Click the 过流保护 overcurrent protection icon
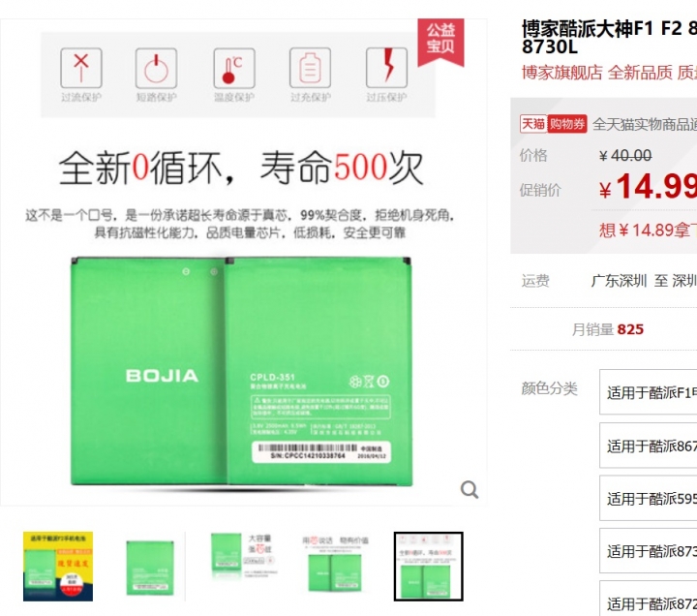 (x=81, y=68)
